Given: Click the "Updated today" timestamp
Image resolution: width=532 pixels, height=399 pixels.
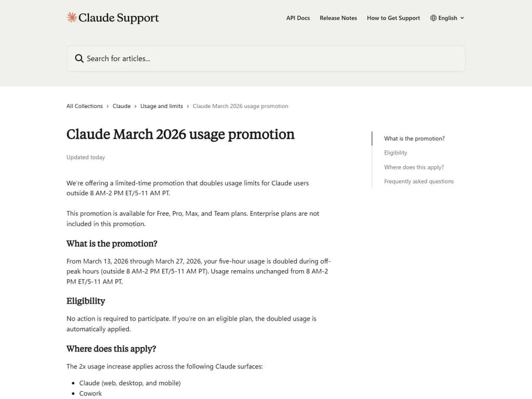Looking at the screenshot, I should (x=85, y=157).
